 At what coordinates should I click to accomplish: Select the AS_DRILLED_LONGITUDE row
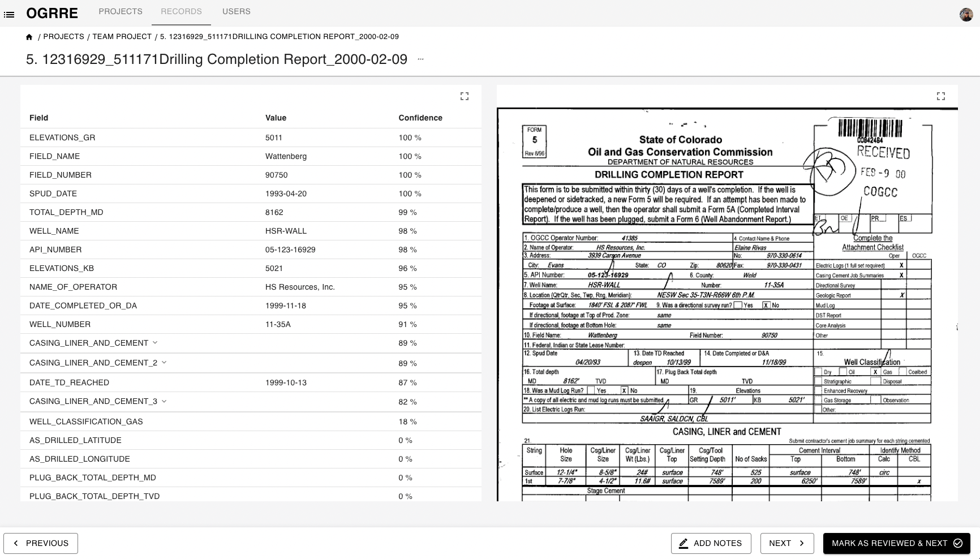[x=251, y=459]
